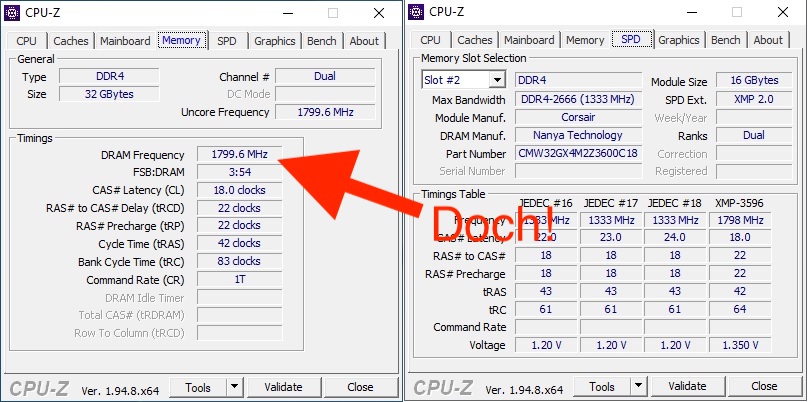
Task: Switch to Mainboard tab in right window
Action: [529, 40]
